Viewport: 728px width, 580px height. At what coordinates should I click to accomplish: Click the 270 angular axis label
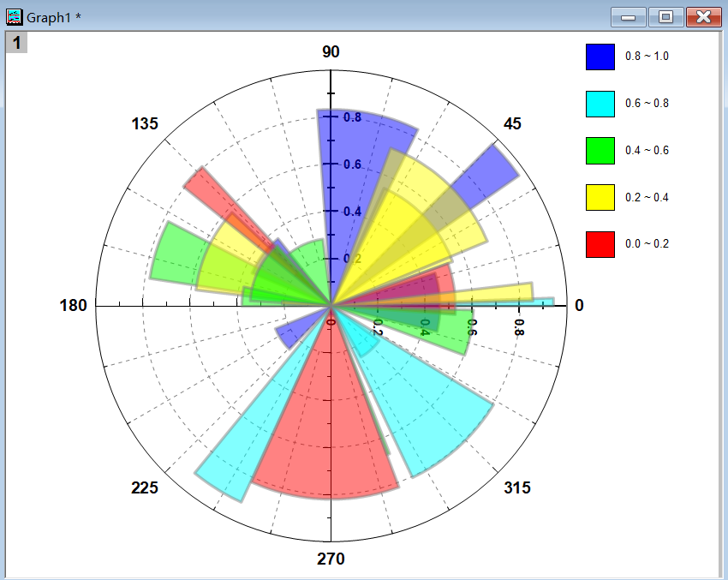(331, 559)
